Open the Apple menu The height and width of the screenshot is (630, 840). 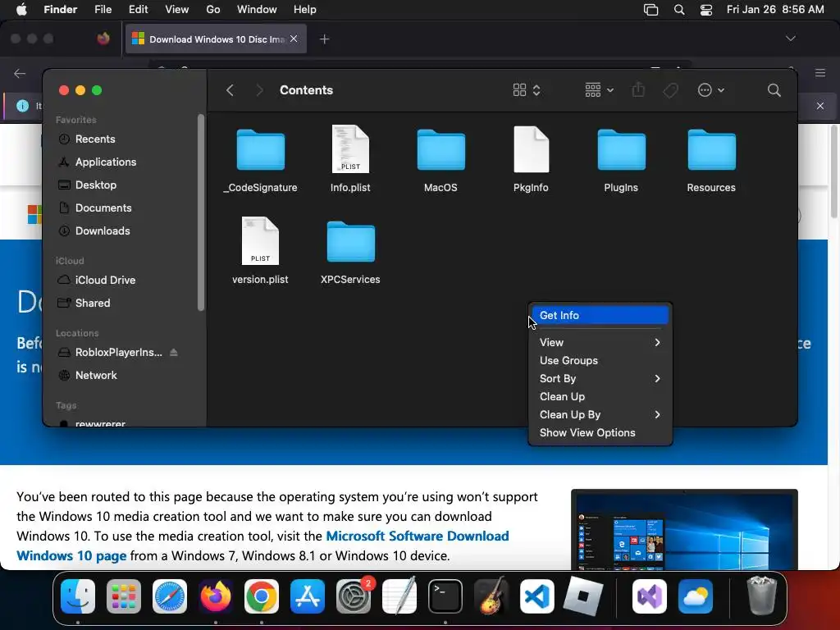coord(21,10)
